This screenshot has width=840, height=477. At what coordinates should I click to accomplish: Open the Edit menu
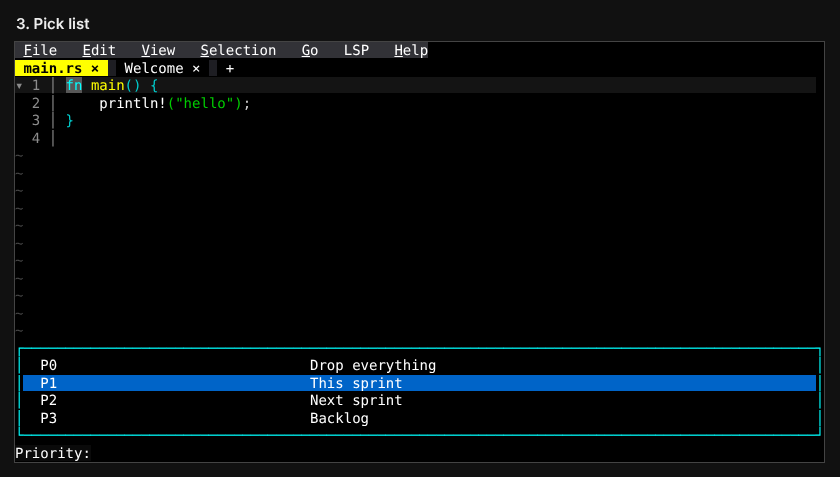pyautogui.click(x=99, y=50)
